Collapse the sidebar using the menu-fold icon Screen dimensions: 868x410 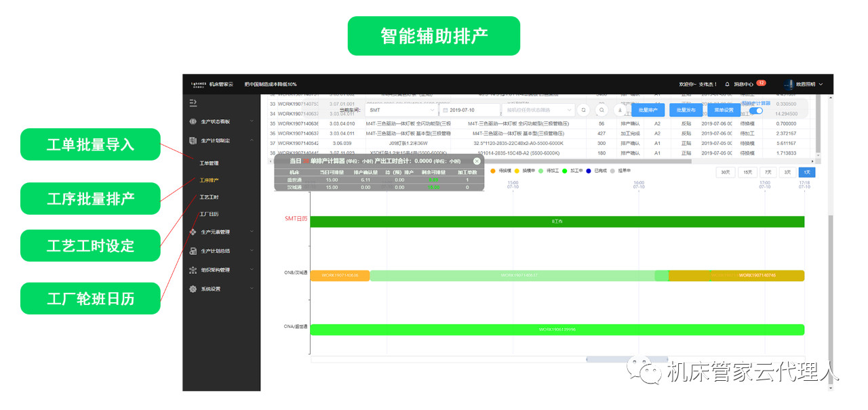[x=193, y=102]
